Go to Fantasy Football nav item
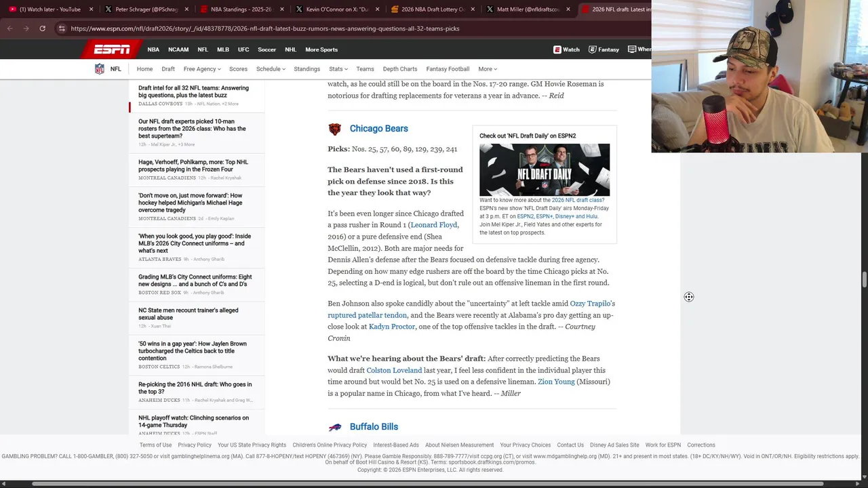This screenshot has width=868, height=488. 448,69
